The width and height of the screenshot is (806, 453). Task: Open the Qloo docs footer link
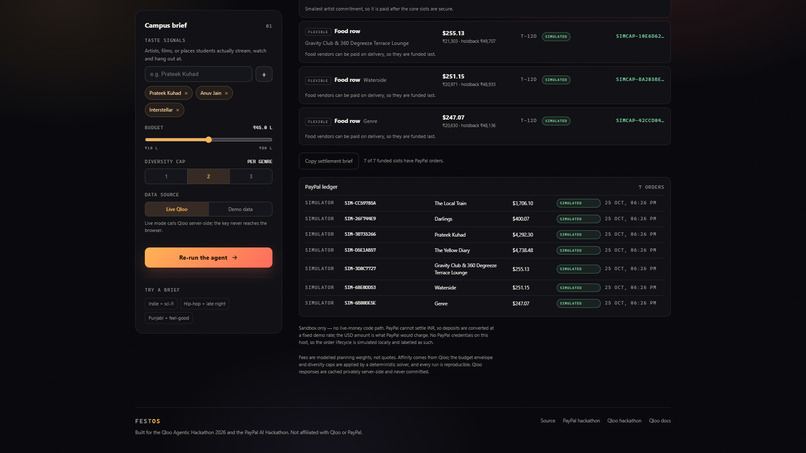pyautogui.click(x=660, y=421)
